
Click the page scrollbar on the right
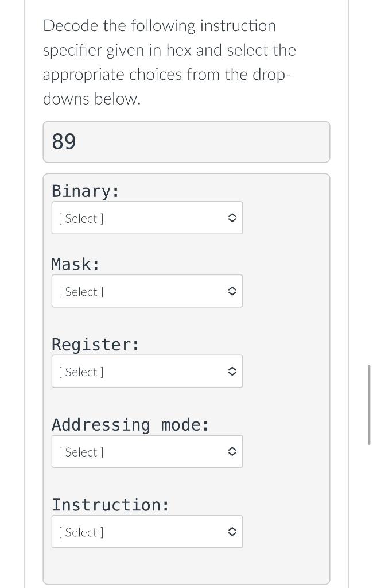(x=370, y=402)
